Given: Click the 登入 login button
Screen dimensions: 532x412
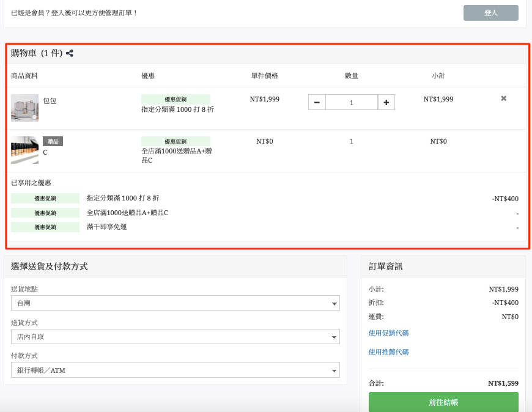Looking at the screenshot, I should point(490,13).
